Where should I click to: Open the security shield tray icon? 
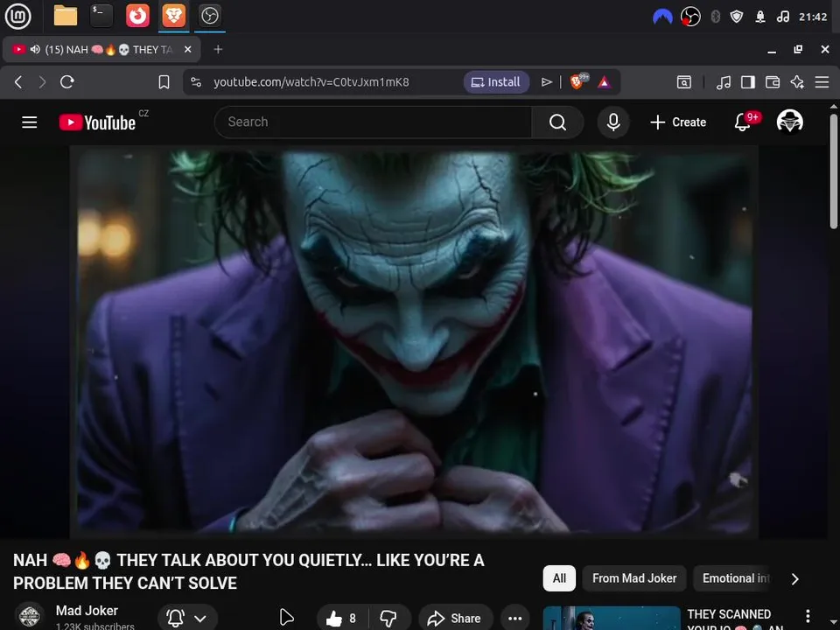click(737, 17)
